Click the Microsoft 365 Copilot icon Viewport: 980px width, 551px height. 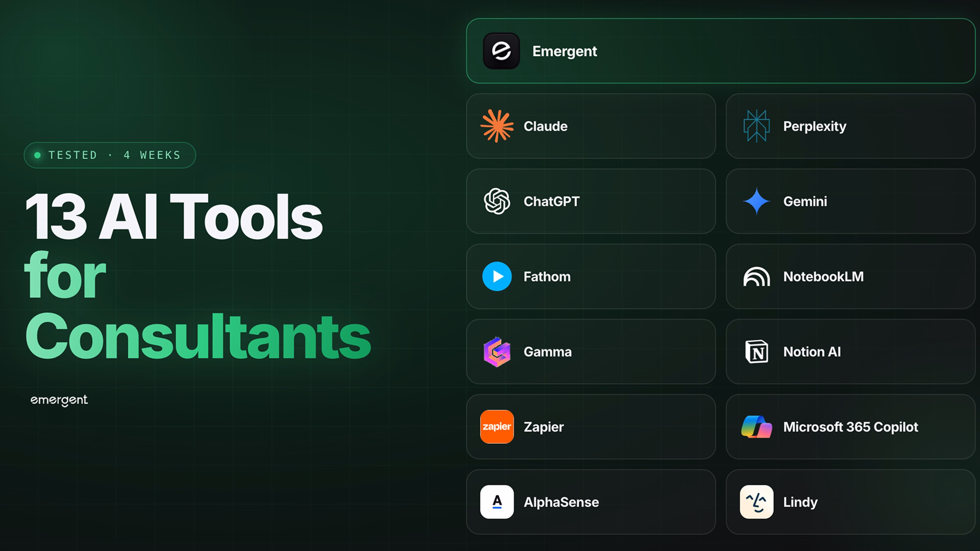756,427
